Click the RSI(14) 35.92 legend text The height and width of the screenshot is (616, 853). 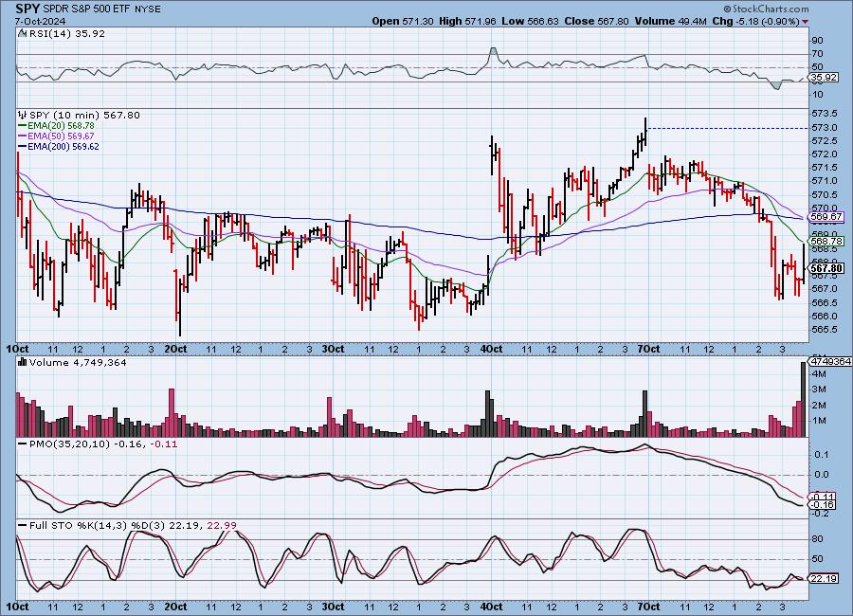[67, 33]
